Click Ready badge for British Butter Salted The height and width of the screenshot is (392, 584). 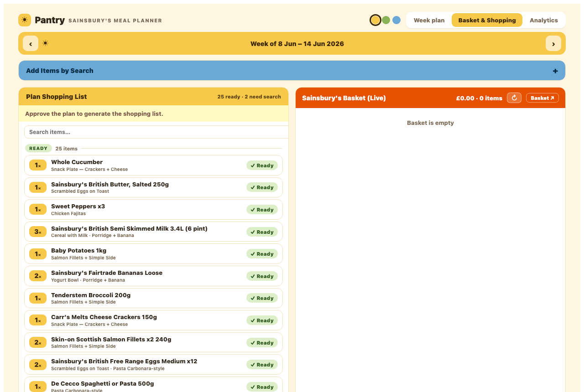point(262,187)
